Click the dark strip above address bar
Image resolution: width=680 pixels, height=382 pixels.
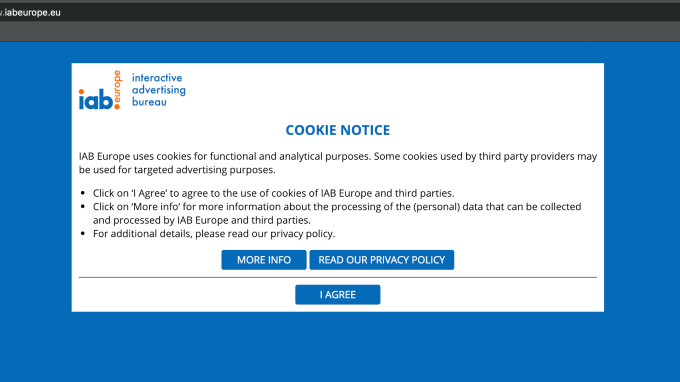coord(340,2)
